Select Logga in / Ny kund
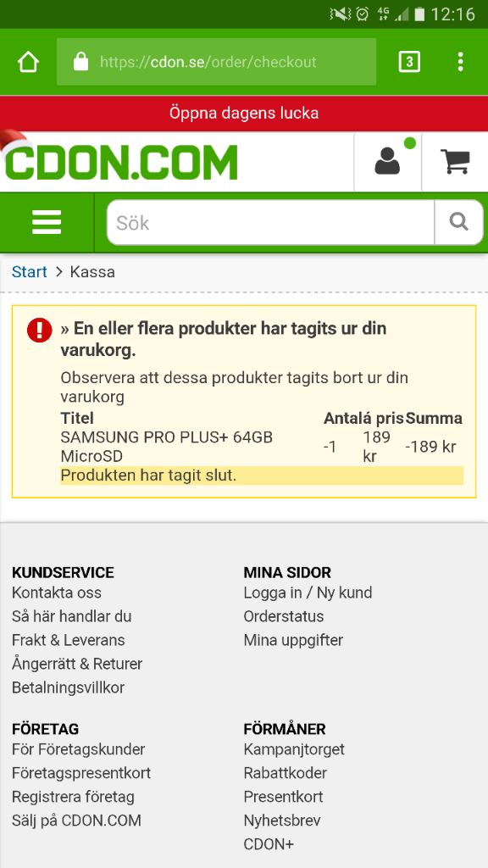Viewport: 488px width, 868px height. click(x=308, y=593)
